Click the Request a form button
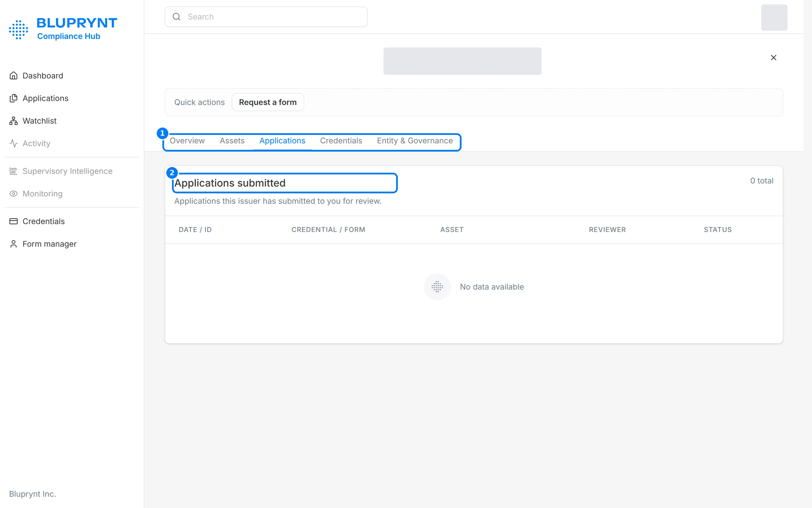The width and height of the screenshot is (812, 508). click(268, 102)
